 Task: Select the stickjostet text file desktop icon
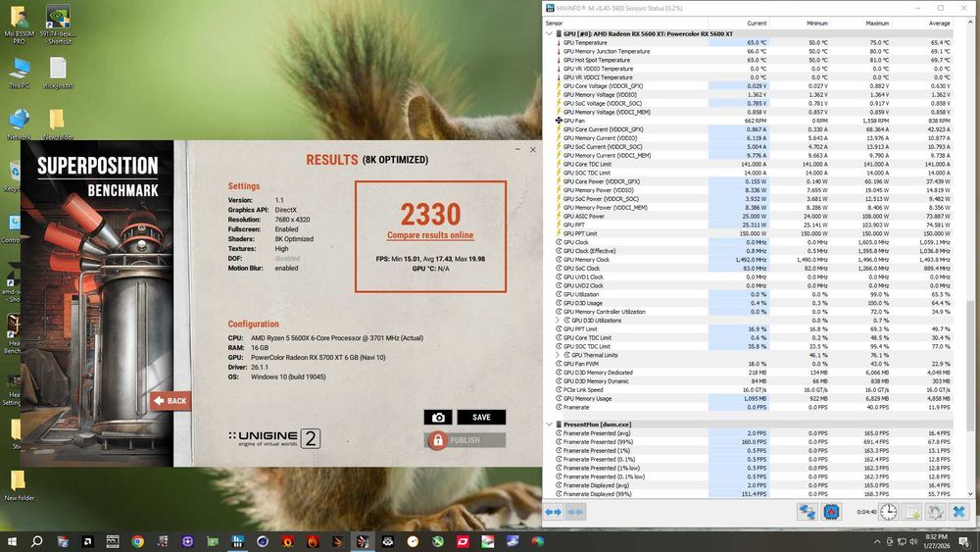pos(58,74)
